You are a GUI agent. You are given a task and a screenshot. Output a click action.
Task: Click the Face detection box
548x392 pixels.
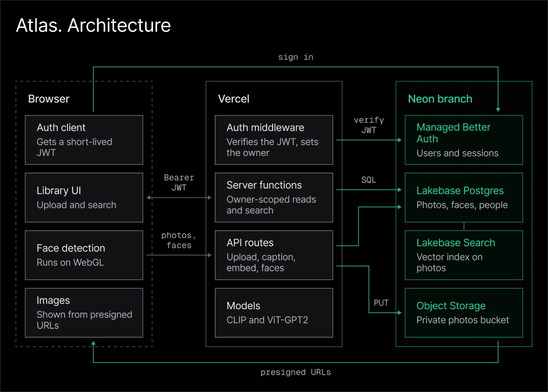(x=84, y=255)
